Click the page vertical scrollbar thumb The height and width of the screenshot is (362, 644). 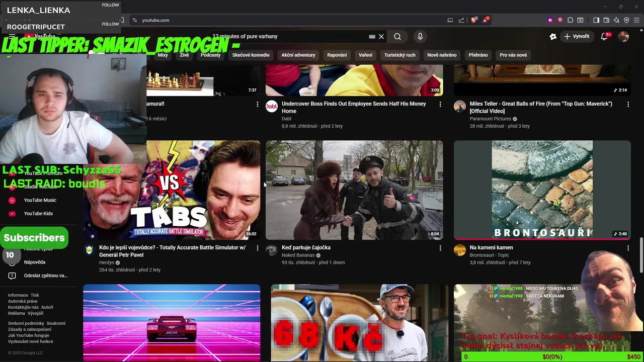coord(641,255)
